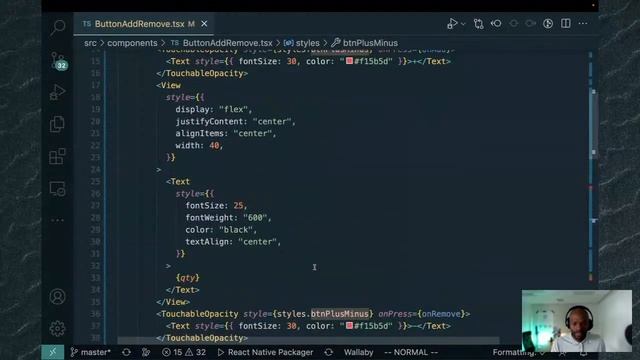The height and width of the screenshot is (360, 640).
Task: Click onRemove handler on line 36
Action: (x=441, y=314)
